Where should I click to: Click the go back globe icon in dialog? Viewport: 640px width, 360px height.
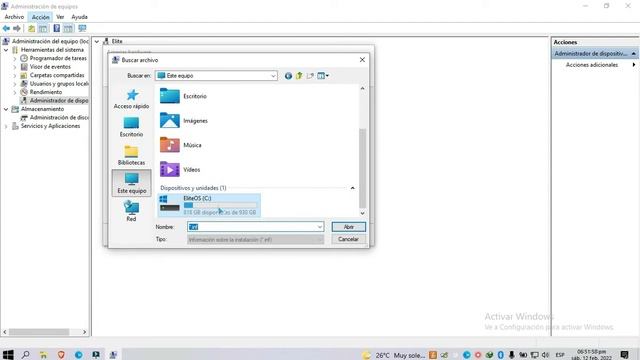coord(288,76)
